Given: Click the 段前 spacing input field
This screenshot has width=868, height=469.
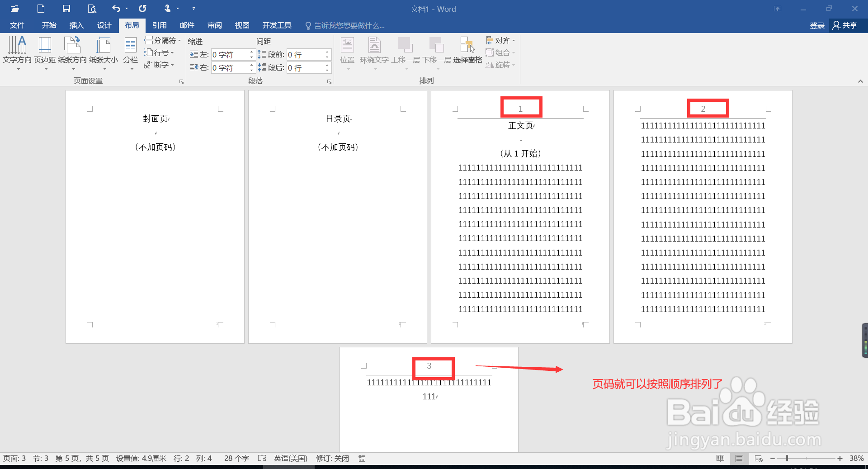Looking at the screenshot, I should point(309,54).
